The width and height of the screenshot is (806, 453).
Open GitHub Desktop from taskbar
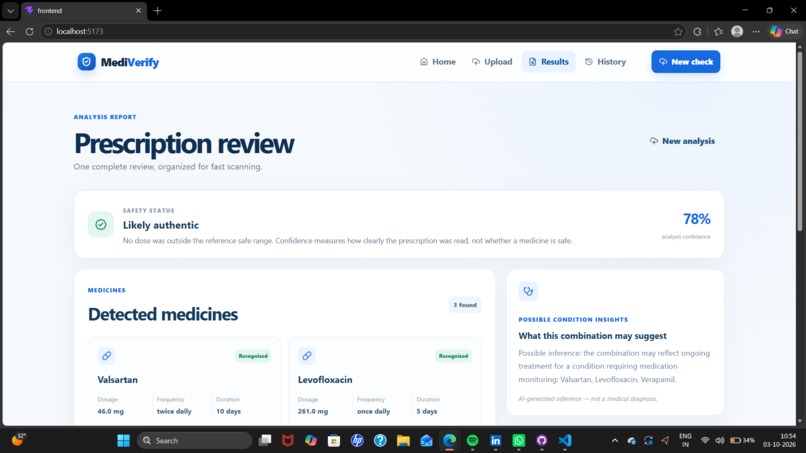(x=542, y=441)
